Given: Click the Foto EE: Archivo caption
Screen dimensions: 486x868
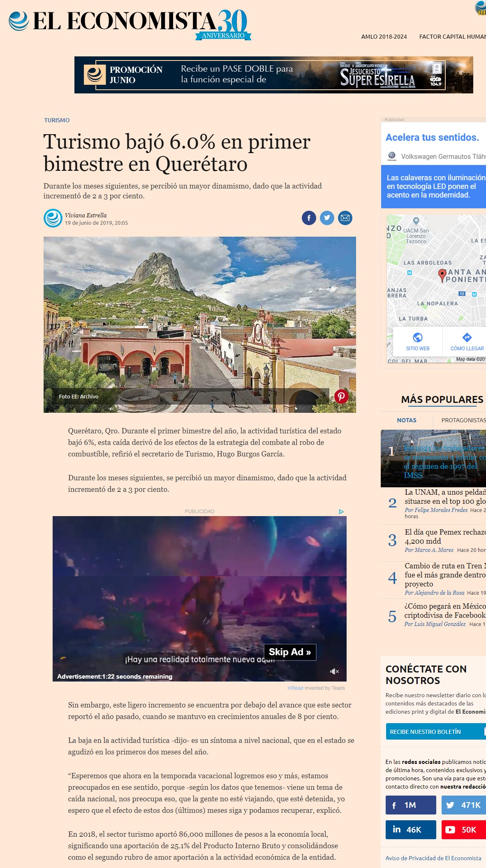Looking at the screenshot, I should [79, 396].
